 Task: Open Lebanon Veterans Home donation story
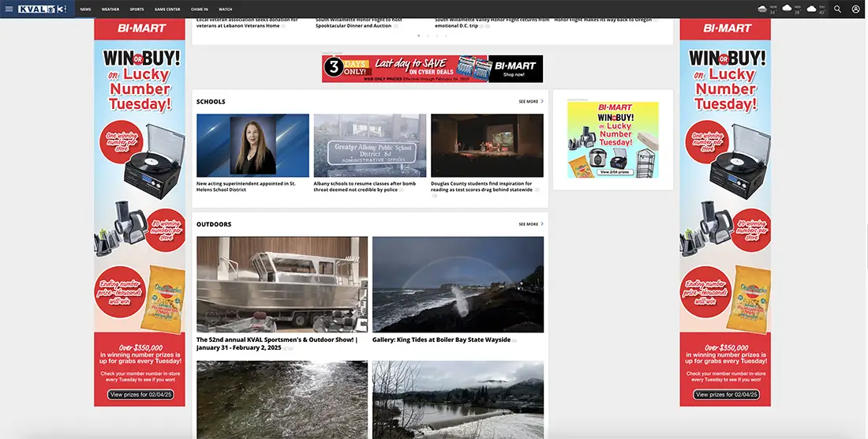[247, 23]
